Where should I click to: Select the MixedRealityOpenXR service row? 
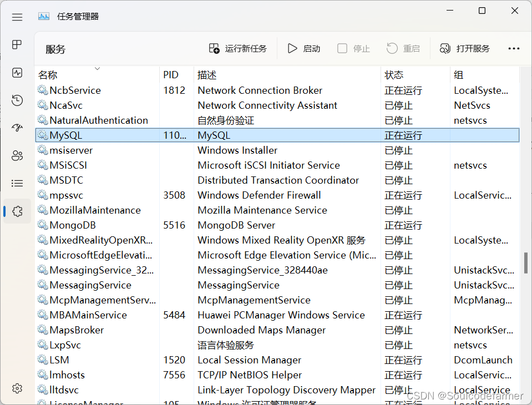pyautogui.click(x=277, y=240)
